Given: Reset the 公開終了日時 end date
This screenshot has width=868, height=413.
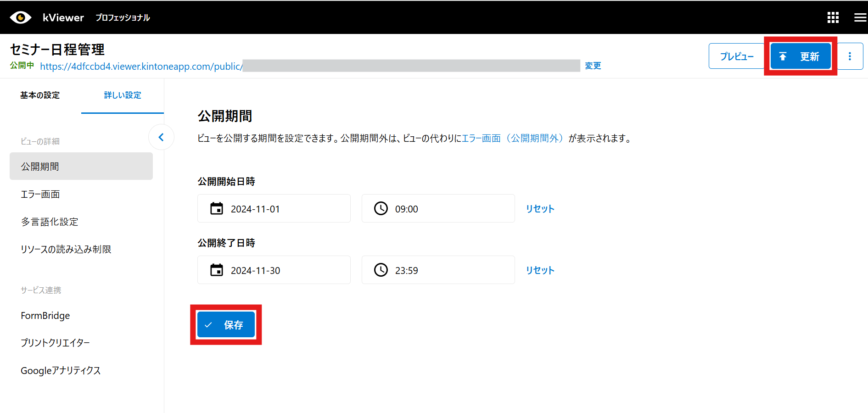Looking at the screenshot, I should click(540, 270).
